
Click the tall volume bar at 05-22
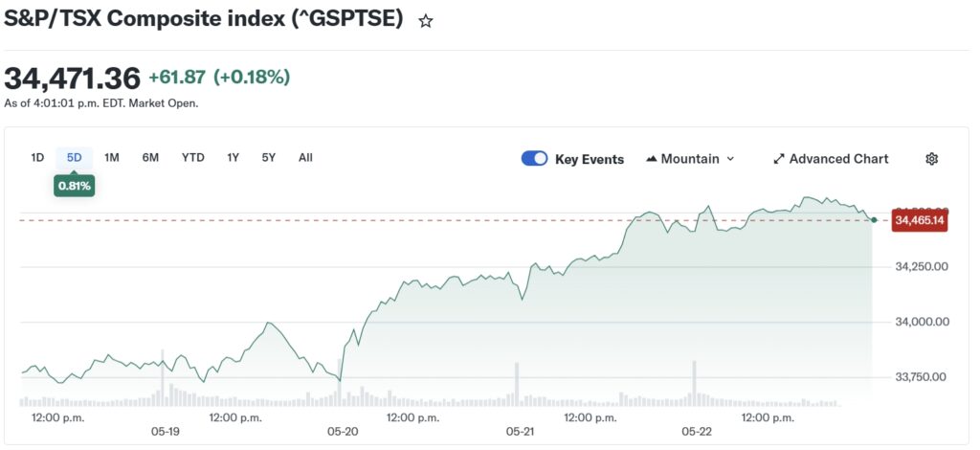click(x=694, y=383)
